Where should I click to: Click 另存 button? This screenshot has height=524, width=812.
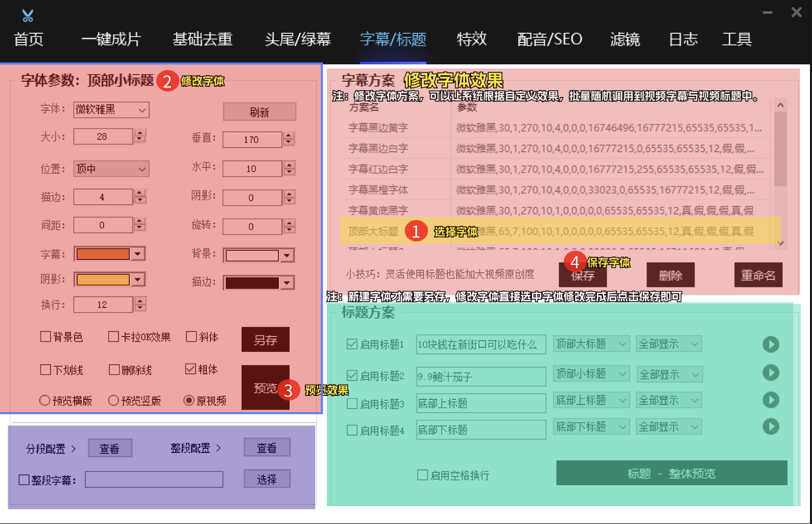click(x=266, y=340)
